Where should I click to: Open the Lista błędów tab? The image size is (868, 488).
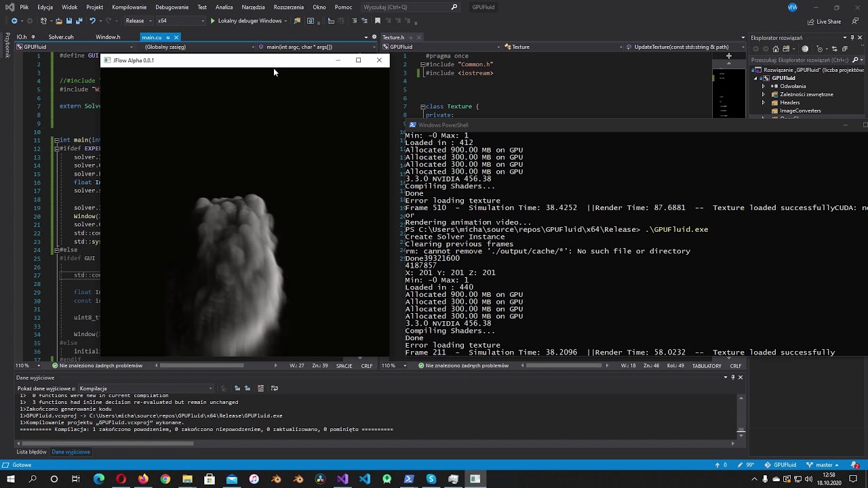tap(31, 452)
